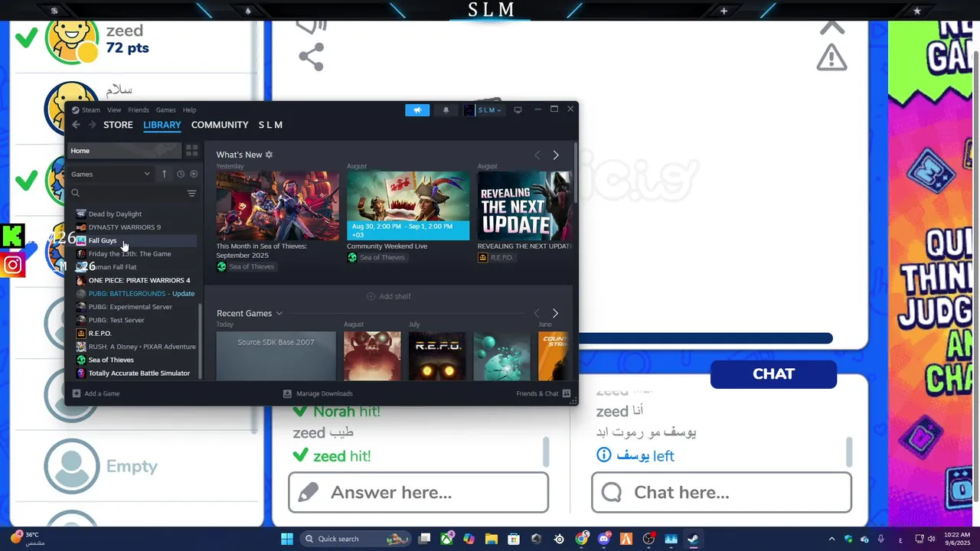Open Friends & Chat grid icon
The image size is (980, 551).
pyautogui.click(x=567, y=393)
